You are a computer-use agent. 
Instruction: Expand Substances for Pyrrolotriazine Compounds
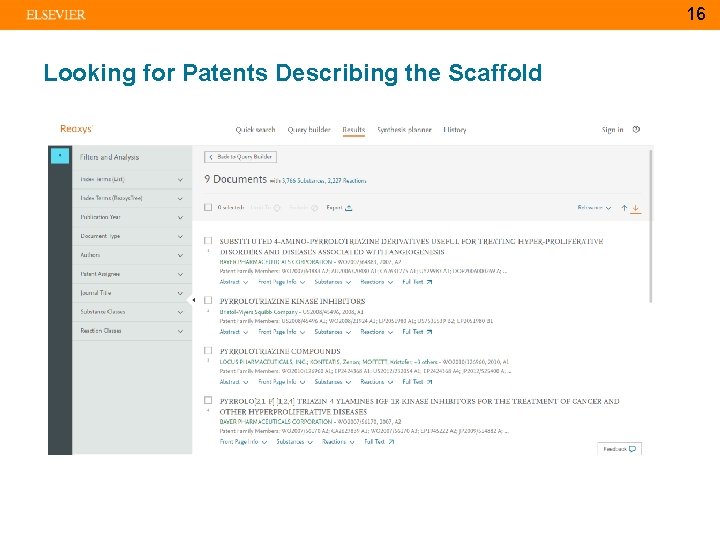pos(332,382)
